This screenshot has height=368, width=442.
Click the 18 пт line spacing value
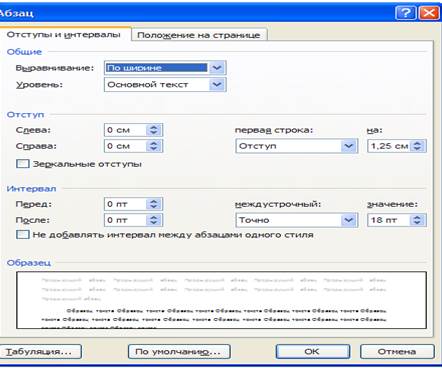389,220
